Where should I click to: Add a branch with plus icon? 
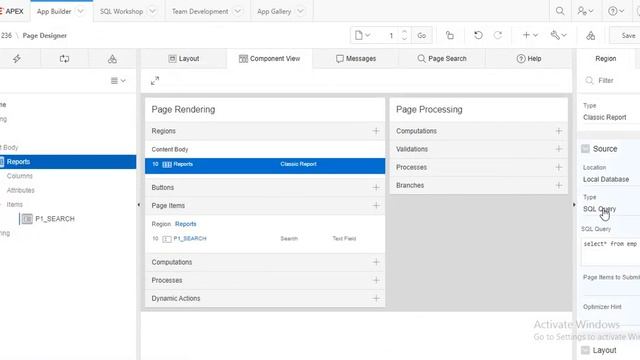click(x=559, y=185)
